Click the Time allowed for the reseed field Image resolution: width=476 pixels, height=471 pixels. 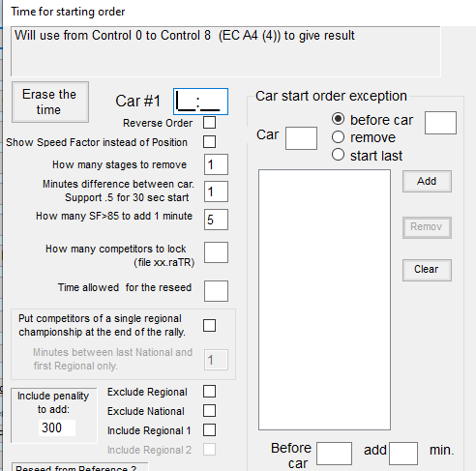tap(216, 291)
